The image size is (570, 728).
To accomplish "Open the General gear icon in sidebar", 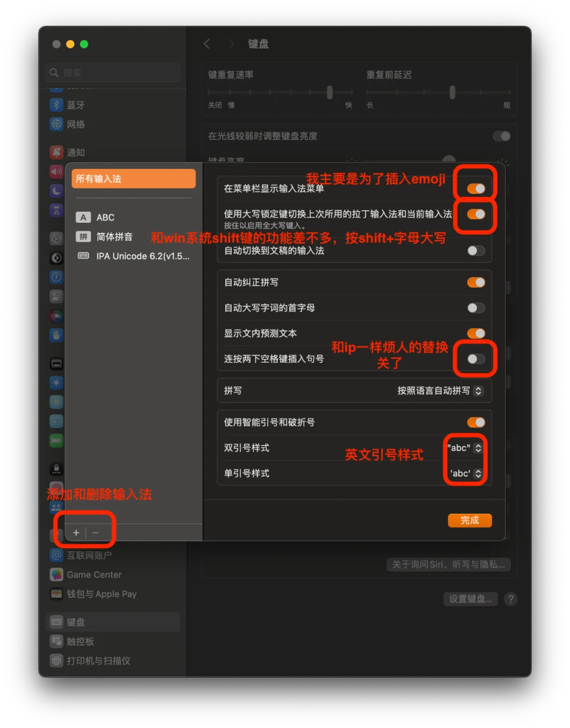I will (x=56, y=238).
